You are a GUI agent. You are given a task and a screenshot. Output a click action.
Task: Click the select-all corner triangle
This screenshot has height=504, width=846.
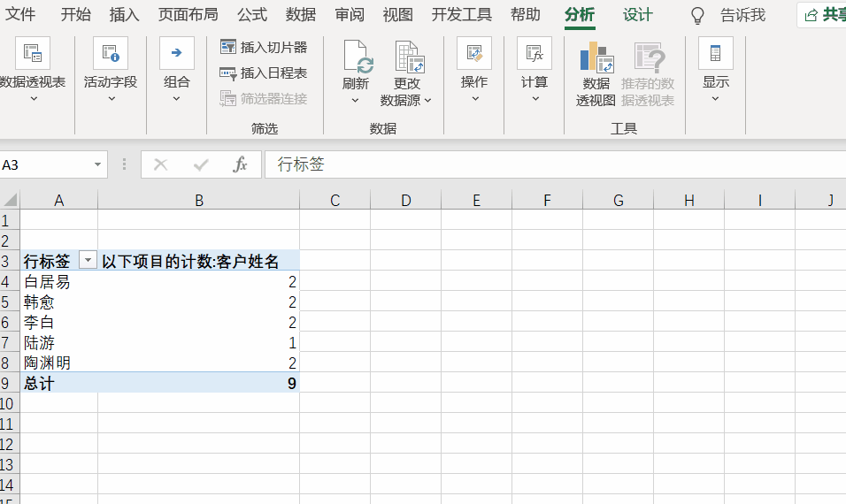(11, 200)
